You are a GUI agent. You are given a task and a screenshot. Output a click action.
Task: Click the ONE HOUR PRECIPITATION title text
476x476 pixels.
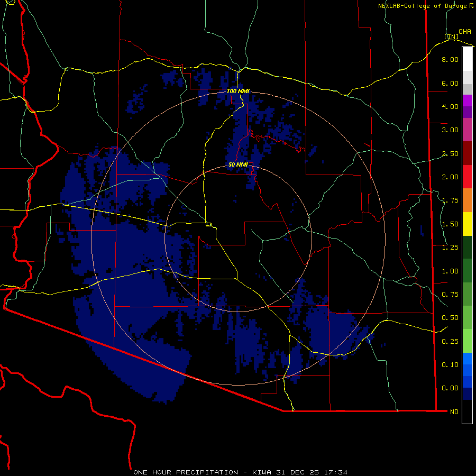click(x=186, y=472)
